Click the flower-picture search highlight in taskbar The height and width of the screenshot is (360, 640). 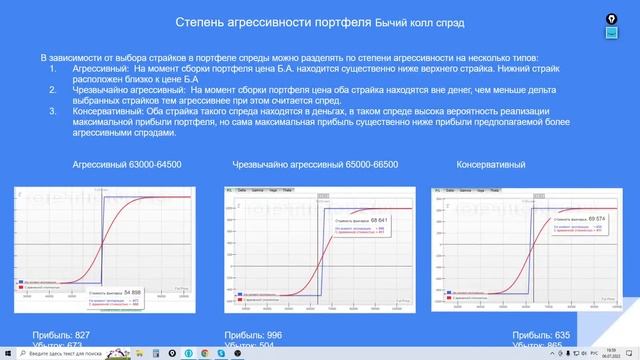point(118,353)
